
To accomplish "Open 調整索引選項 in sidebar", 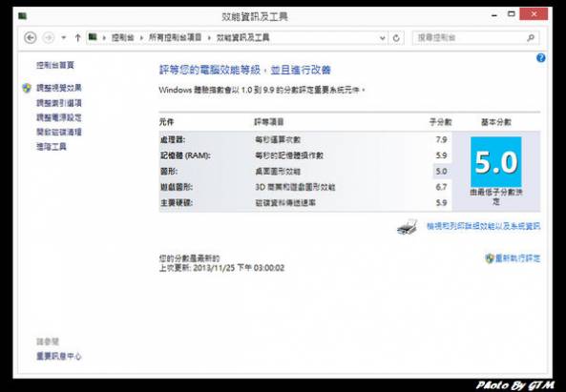I will click(59, 103).
